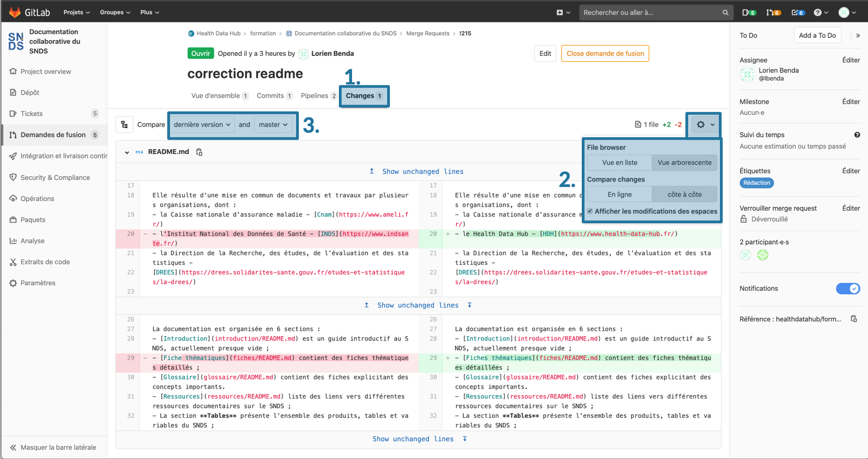The image size is (868, 459).
Task: Click the author avatar next to Lorien Benda
Action: pyautogui.click(x=303, y=54)
